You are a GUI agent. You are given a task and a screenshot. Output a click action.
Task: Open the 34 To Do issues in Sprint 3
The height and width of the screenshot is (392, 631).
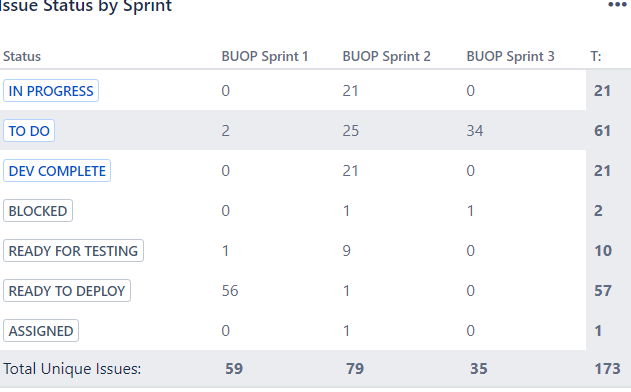[475, 131]
